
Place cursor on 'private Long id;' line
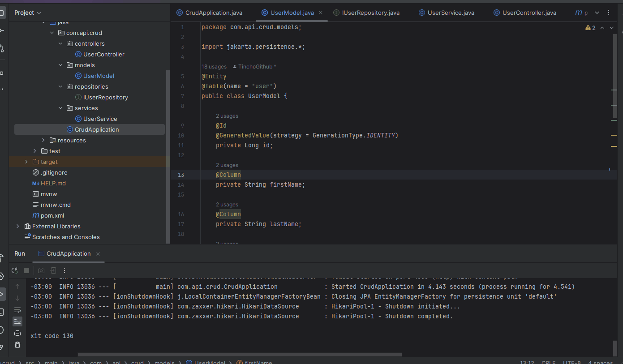click(x=244, y=145)
